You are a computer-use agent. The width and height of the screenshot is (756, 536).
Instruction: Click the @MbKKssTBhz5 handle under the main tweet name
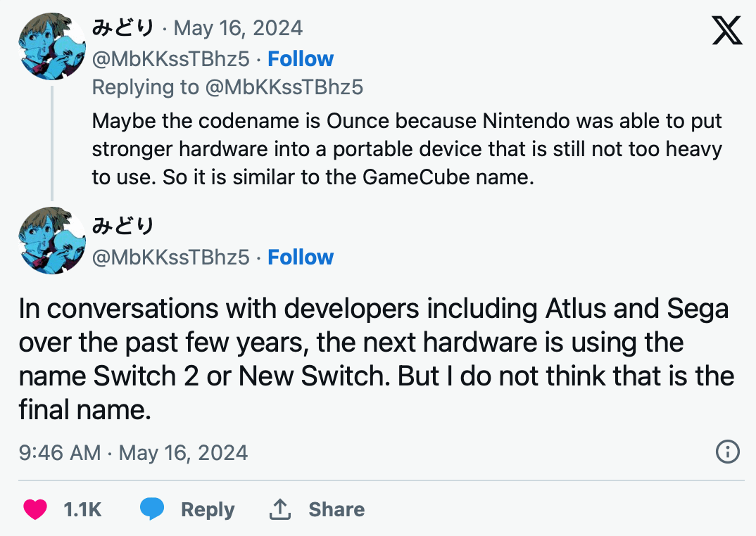tap(171, 257)
